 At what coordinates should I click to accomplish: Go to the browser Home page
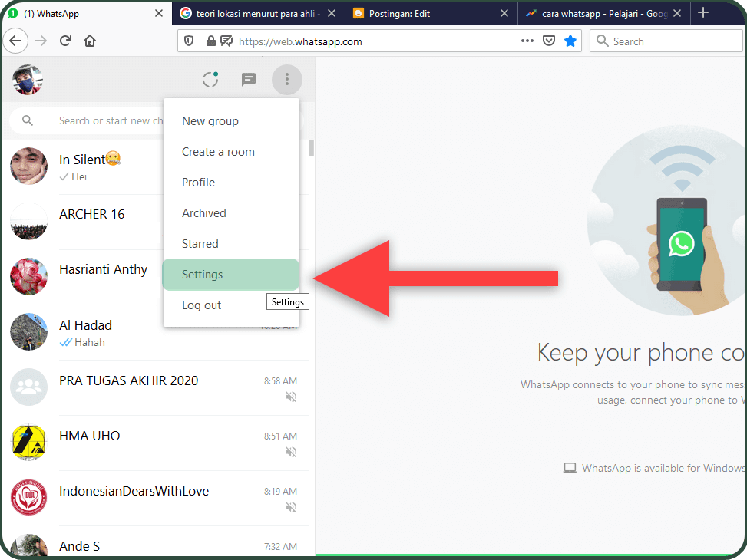(90, 41)
